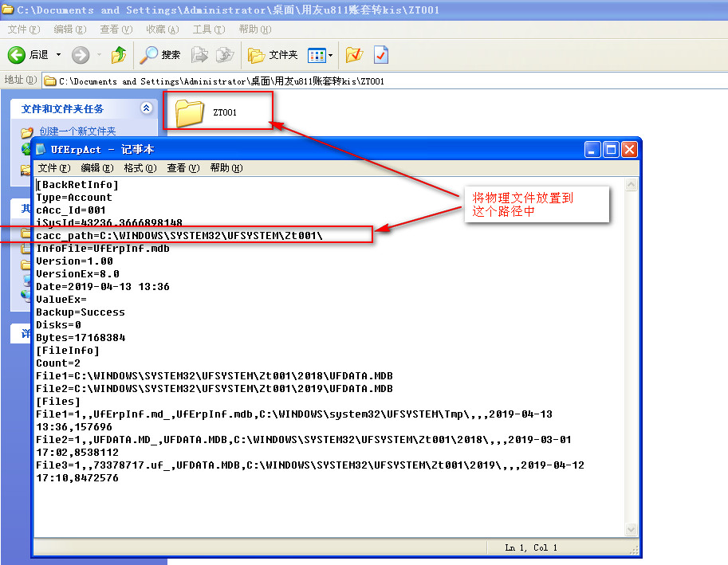The image size is (728, 565).
Task: Click Notepad scrollbar down arrow
Action: click(x=632, y=530)
